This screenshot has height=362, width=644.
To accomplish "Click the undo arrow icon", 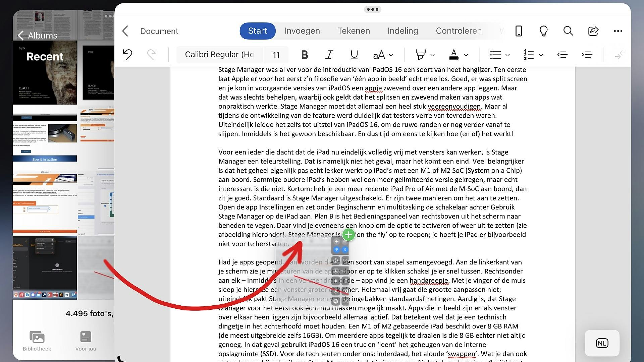I will pyautogui.click(x=127, y=55).
